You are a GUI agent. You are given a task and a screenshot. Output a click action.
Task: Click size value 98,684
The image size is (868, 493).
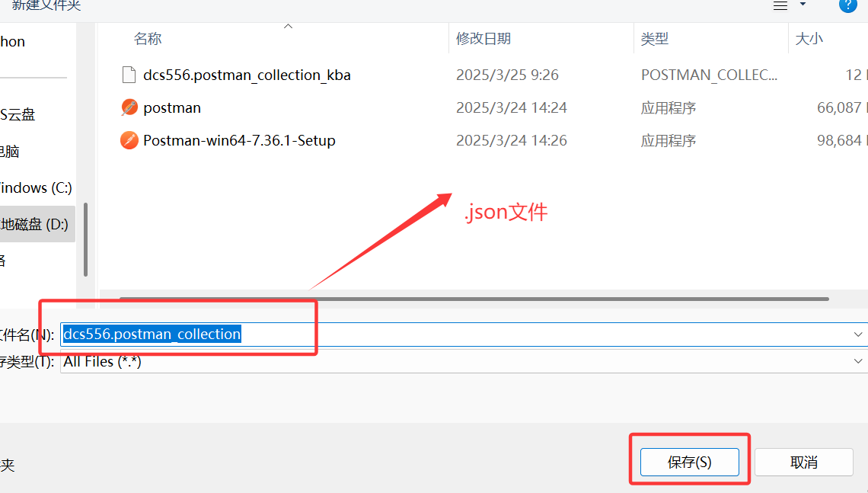[839, 140]
